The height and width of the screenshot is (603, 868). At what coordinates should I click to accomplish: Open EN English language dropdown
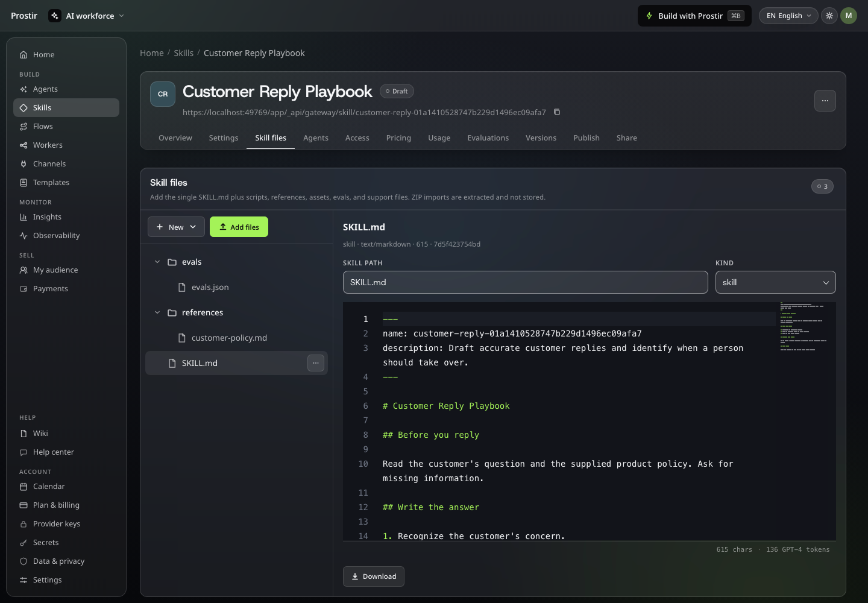click(788, 16)
